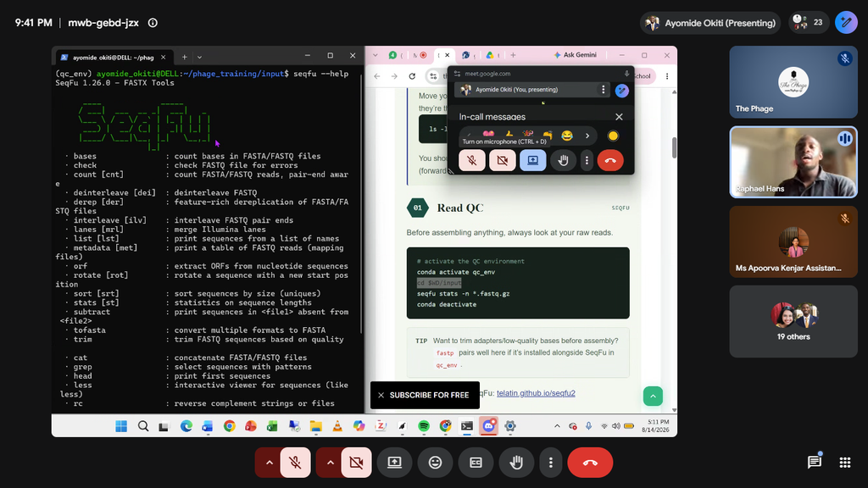Open the 19 others participant tile

click(x=793, y=321)
